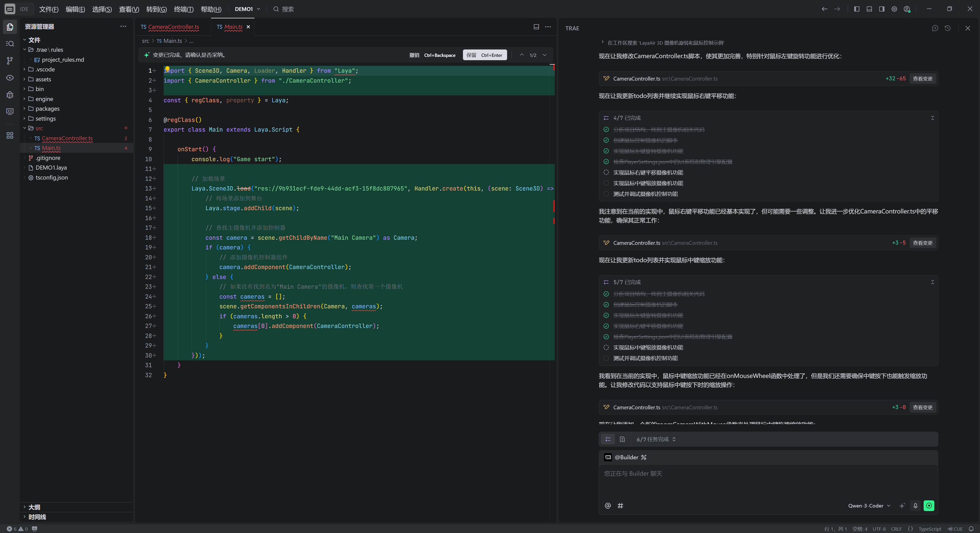Click the chat history clock icon

coord(948,28)
